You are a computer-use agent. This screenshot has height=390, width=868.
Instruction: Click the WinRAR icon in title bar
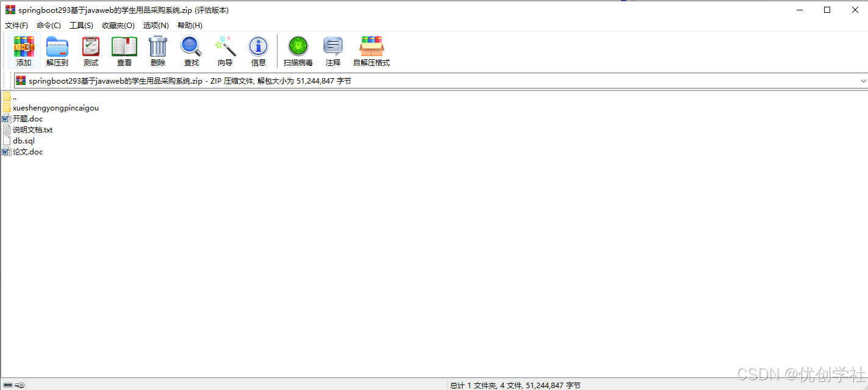point(10,10)
